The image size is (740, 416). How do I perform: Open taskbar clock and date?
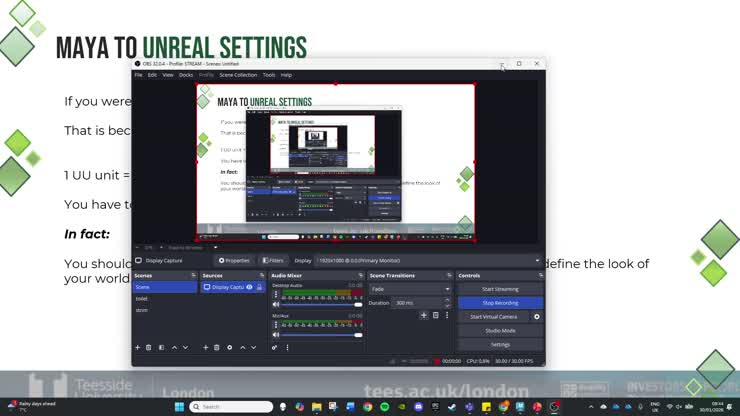tap(710, 407)
